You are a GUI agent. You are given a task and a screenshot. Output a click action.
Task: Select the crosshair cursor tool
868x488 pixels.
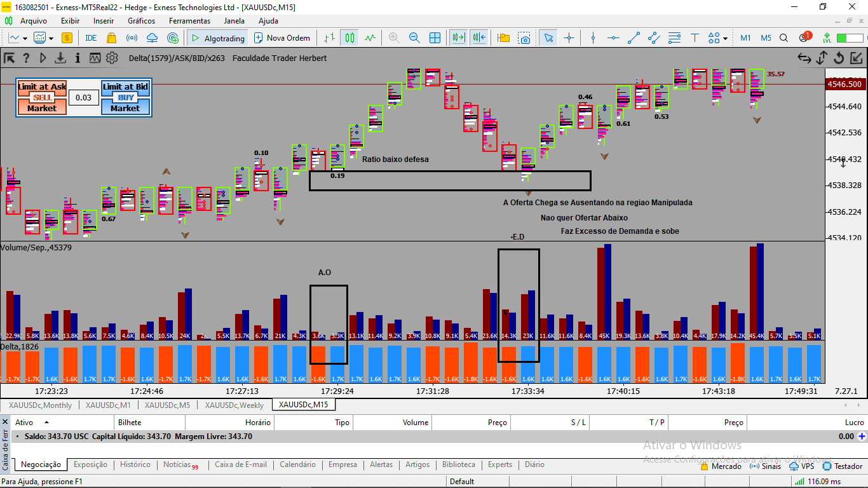[569, 38]
